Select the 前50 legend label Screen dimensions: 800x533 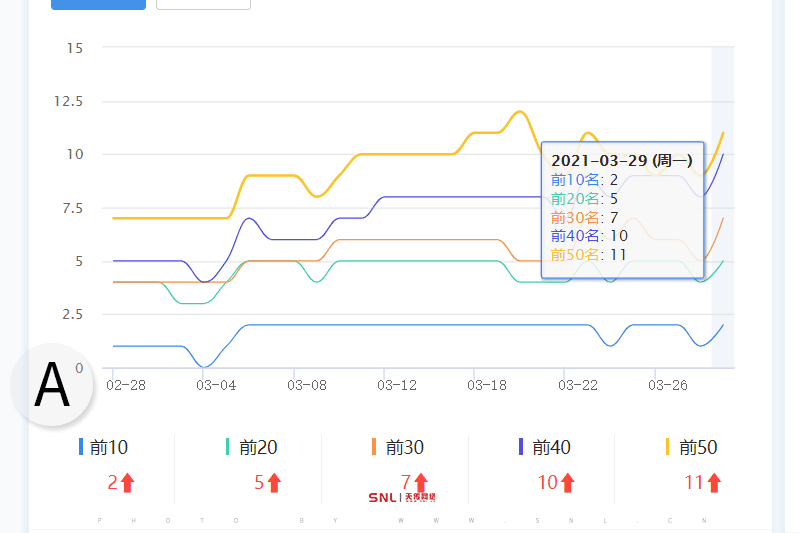point(698,447)
